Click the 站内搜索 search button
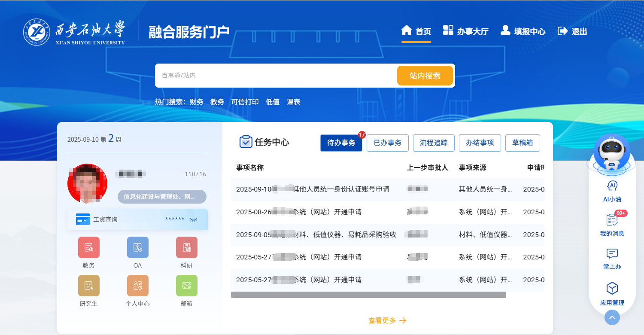Viewport: 644px width, 335px height. coord(425,75)
